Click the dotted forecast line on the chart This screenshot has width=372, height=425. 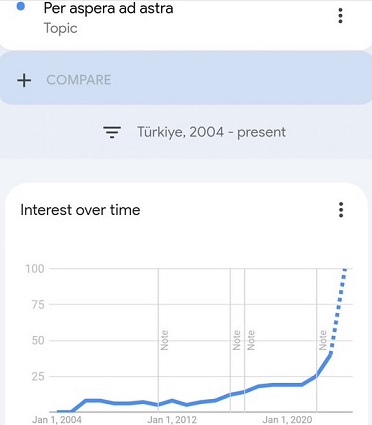(x=338, y=310)
